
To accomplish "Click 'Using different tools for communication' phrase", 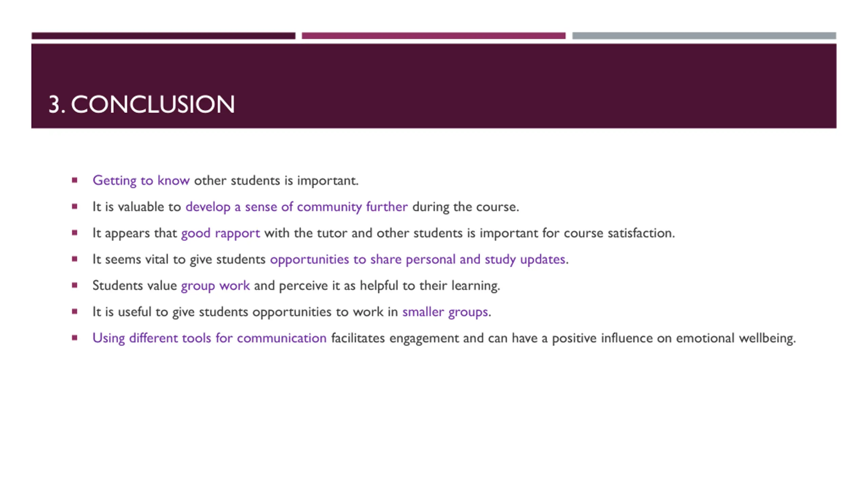I will click(x=210, y=338).
